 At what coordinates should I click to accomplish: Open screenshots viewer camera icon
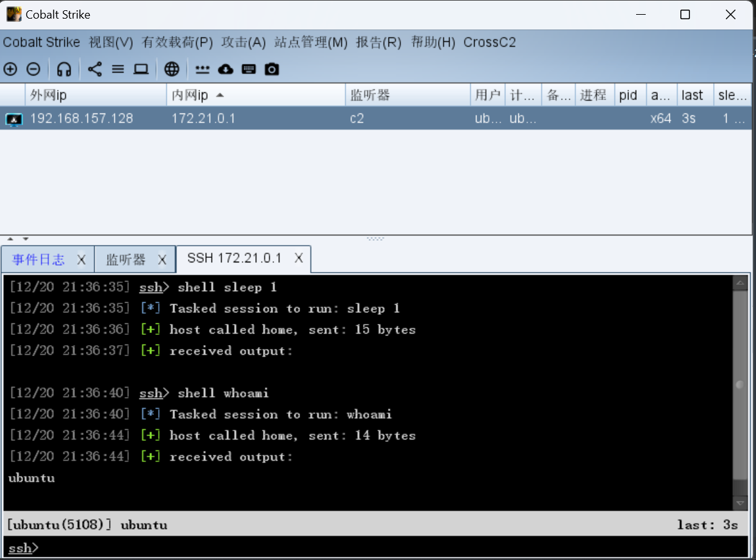[x=271, y=69]
